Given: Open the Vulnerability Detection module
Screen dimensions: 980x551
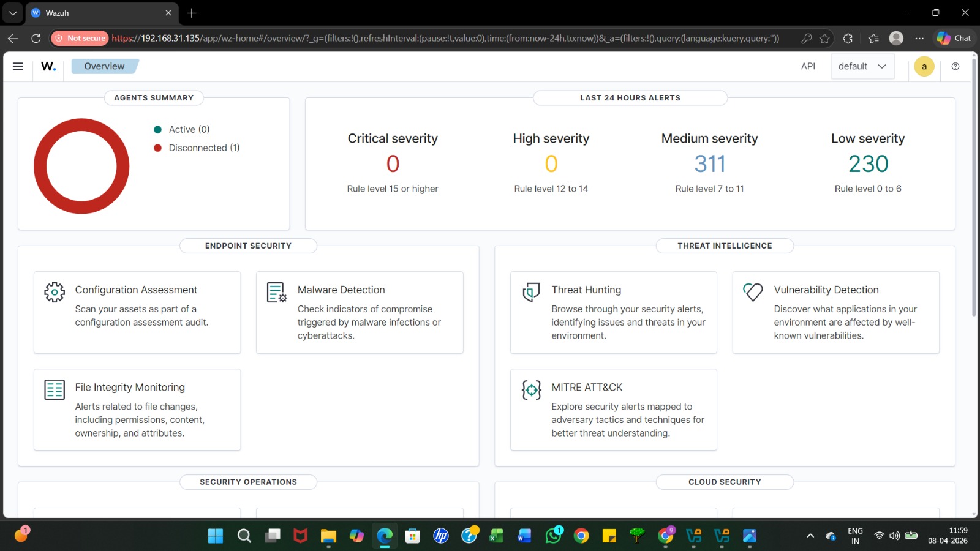Looking at the screenshot, I should coord(835,312).
